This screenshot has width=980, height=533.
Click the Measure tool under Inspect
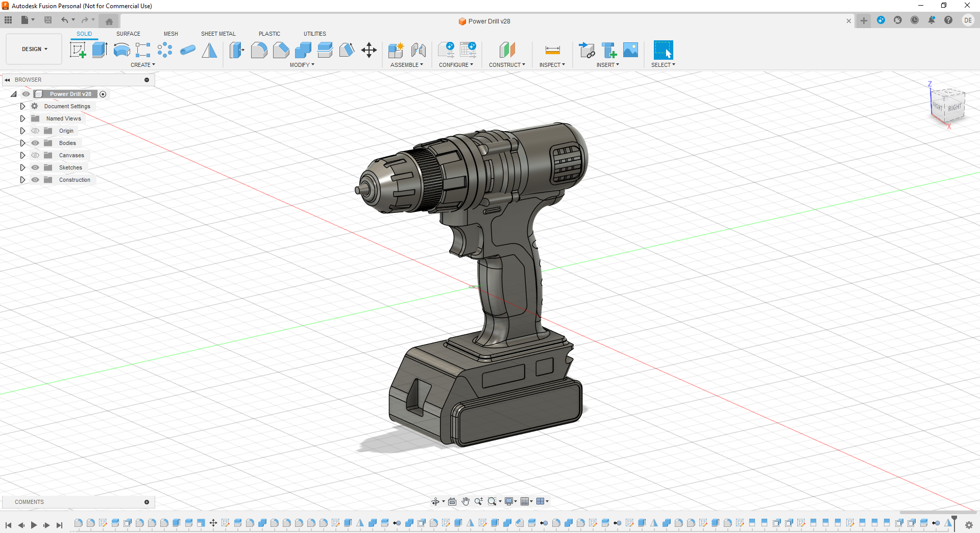552,50
